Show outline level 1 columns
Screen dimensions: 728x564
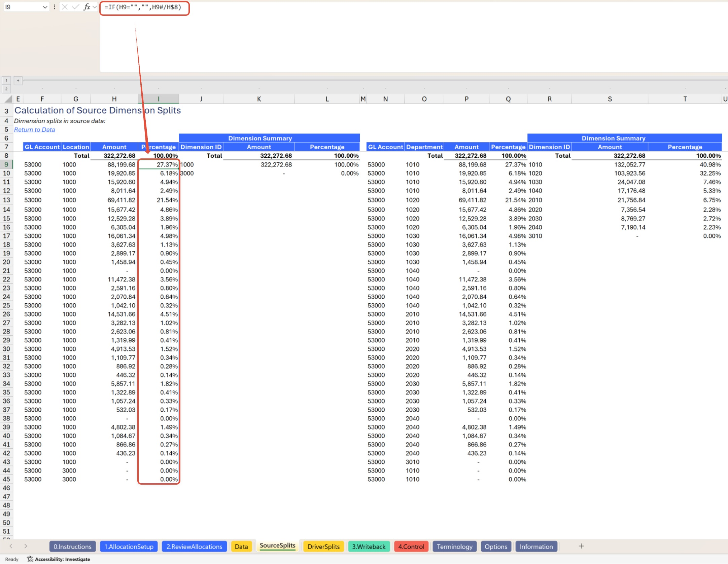(6, 80)
